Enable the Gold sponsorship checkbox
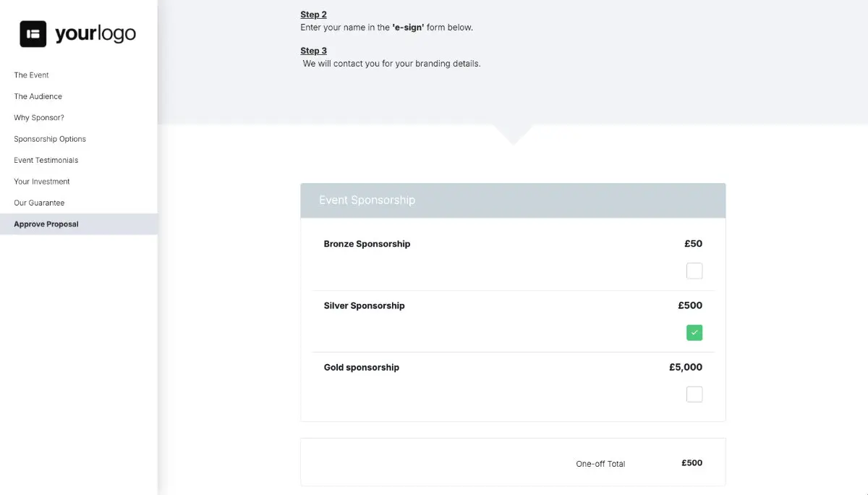The image size is (868, 495). pos(694,394)
